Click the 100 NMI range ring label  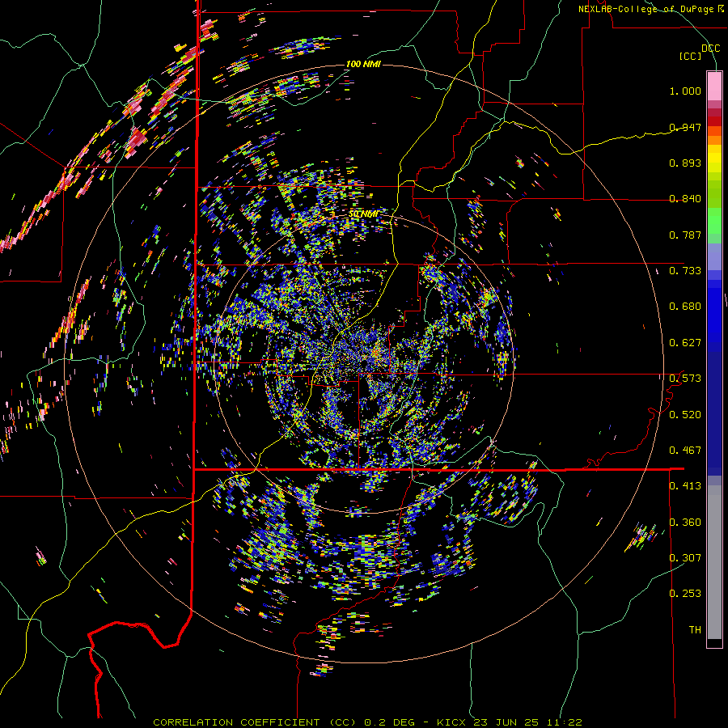[x=363, y=64]
